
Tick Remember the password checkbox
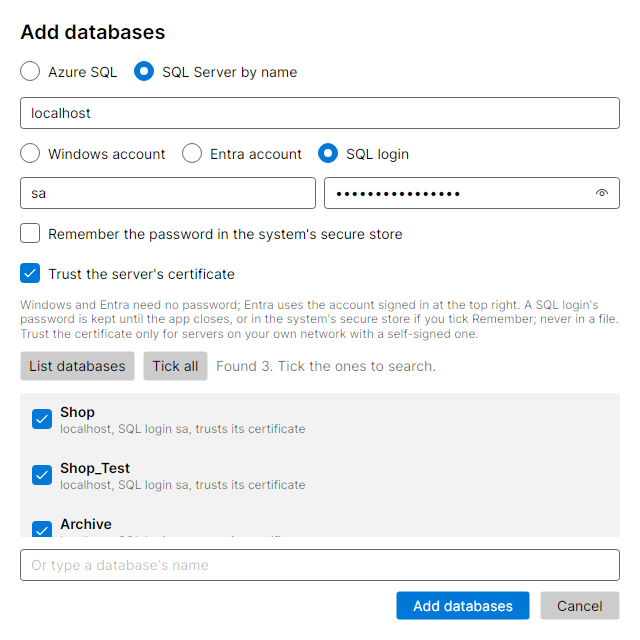pyautogui.click(x=30, y=233)
